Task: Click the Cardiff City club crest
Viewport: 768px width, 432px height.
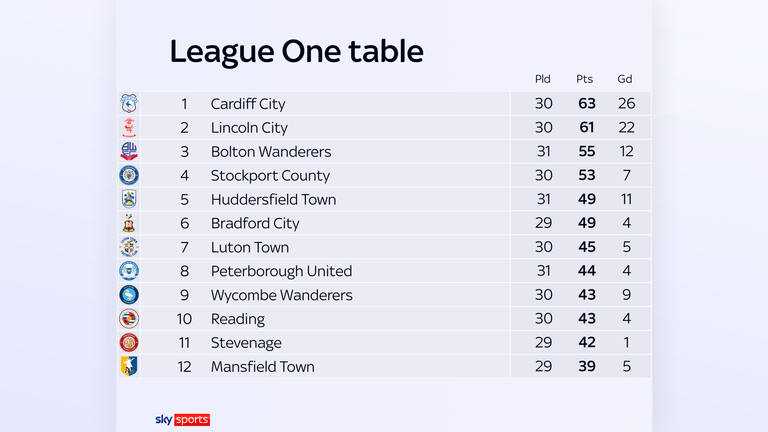Action: [129, 104]
